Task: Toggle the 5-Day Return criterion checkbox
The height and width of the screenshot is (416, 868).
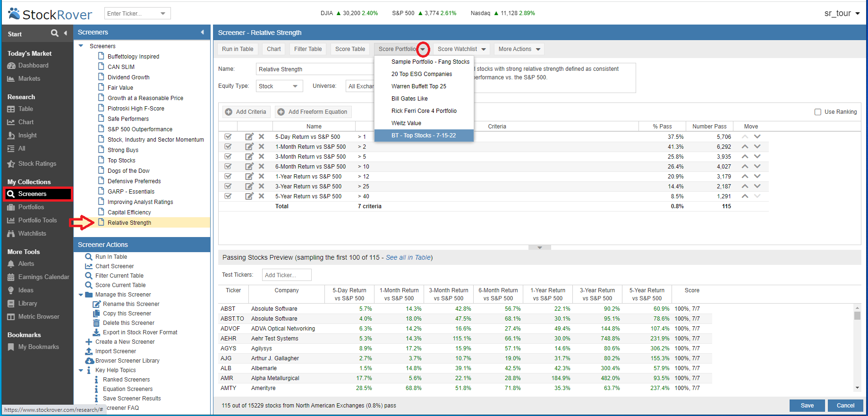Action: [x=228, y=136]
